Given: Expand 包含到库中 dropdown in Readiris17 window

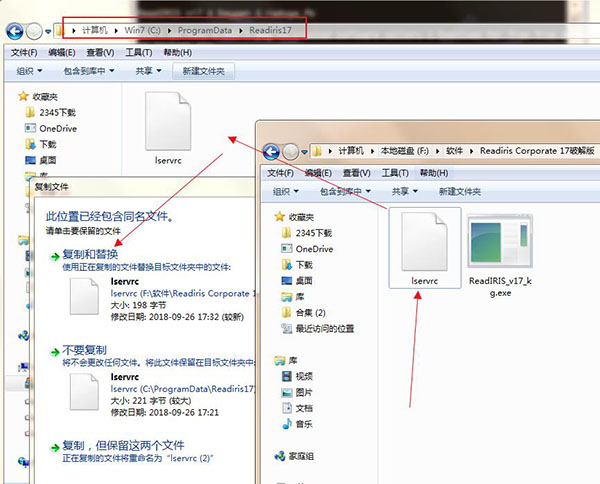Looking at the screenshot, I should (x=87, y=71).
